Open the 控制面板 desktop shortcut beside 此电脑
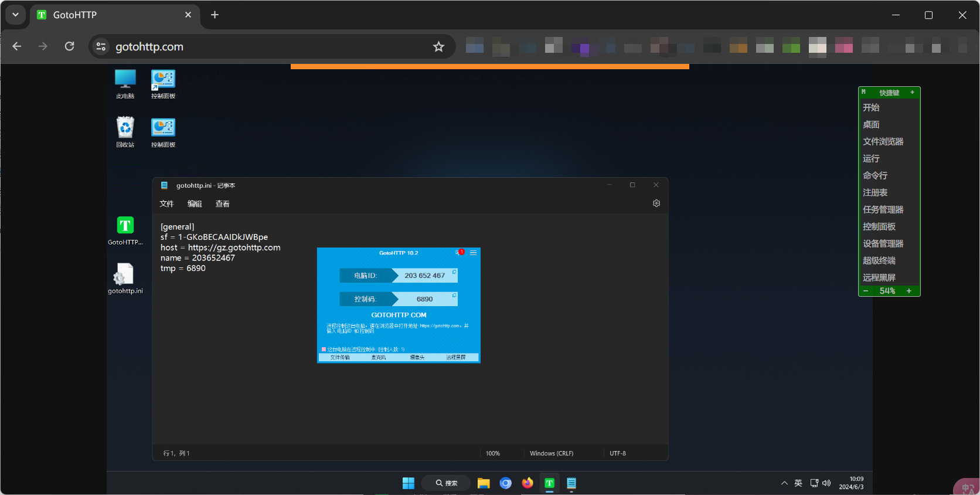 (163, 84)
